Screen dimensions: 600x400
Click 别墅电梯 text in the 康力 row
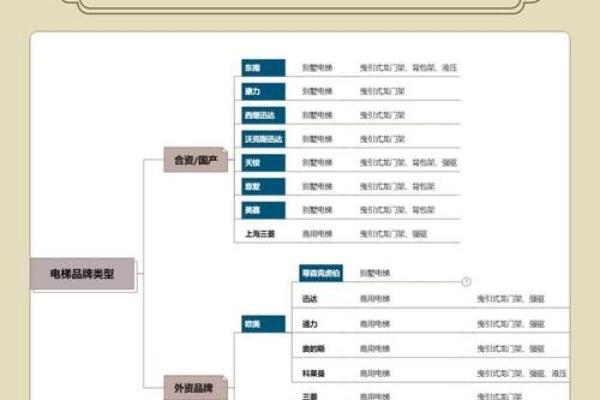point(317,91)
